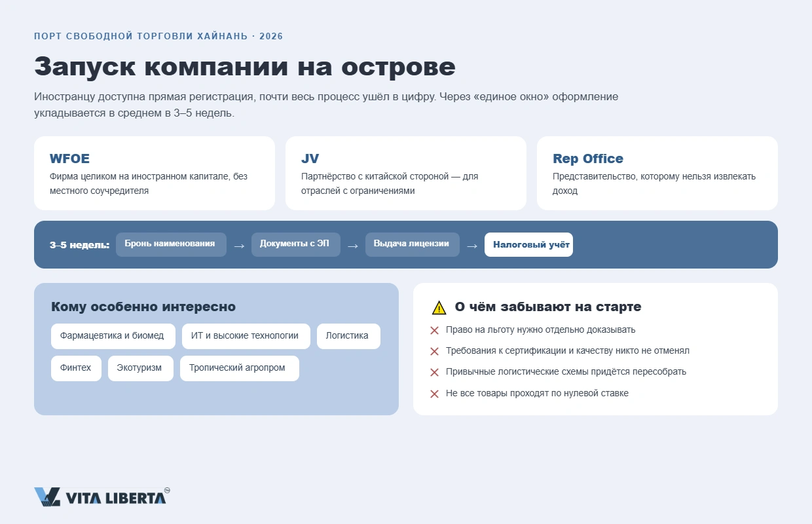Image resolution: width=812 pixels, height=524 pixels.
Task: Select the JV card
Action: (x=406, y=173)
